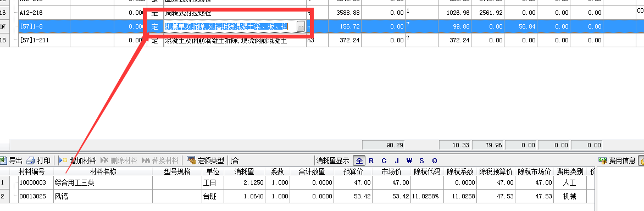Select the S consumption display filter
Viewport: 644px width, 211px height.
point(422,160)
